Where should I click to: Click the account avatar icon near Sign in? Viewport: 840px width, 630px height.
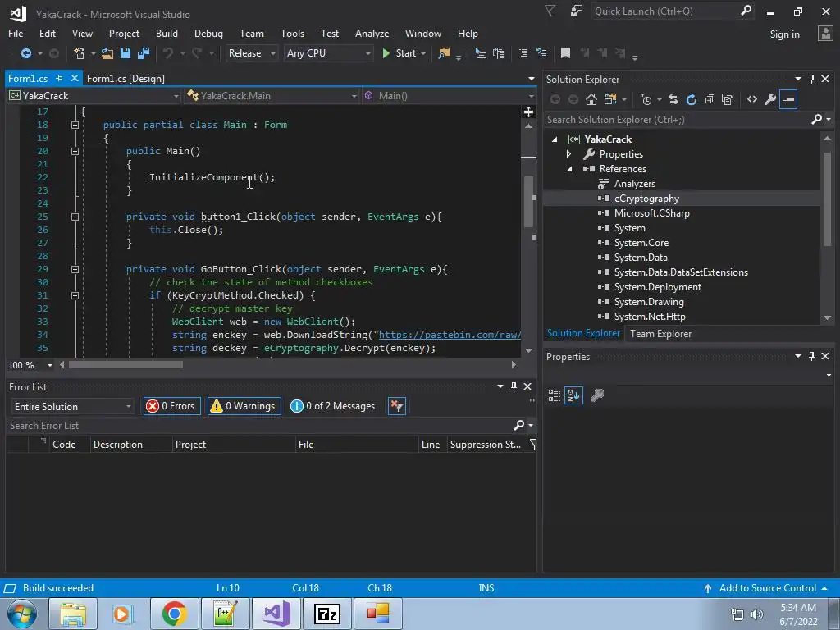pyautogui.click(x=825, y=33)
